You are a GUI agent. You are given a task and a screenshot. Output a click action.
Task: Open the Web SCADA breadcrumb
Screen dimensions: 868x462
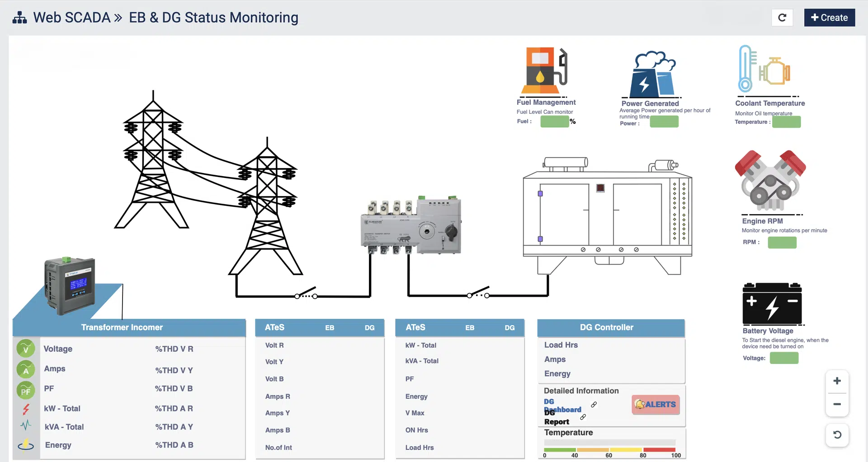pos(72,18)
